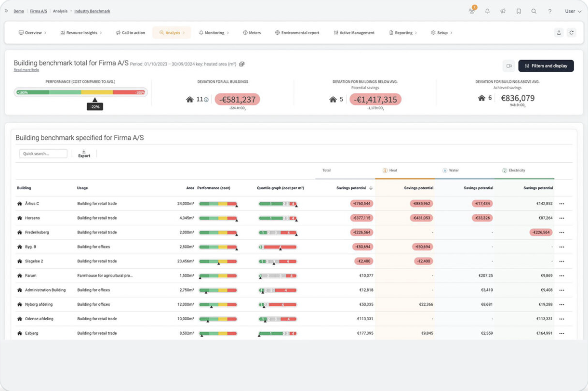Screen dimensions: 588x391
Task: Open the megaphone announcements icon
Action: pos(503,11)
